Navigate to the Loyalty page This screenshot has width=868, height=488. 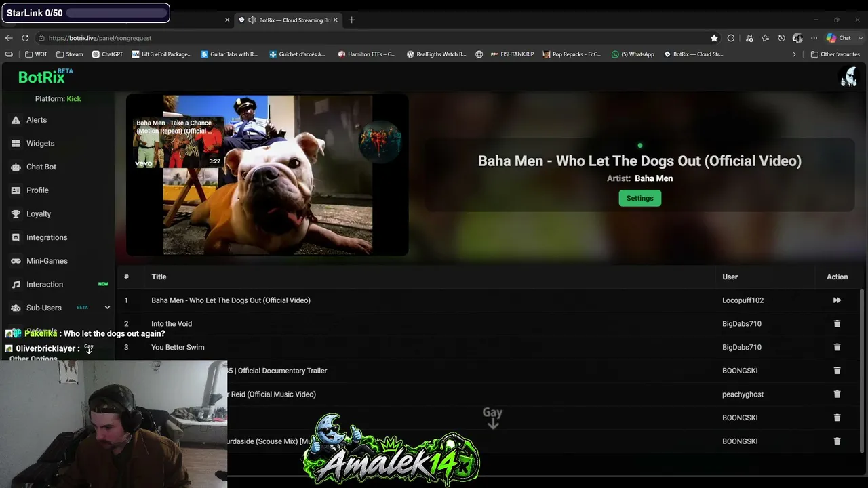click(39, 214)
